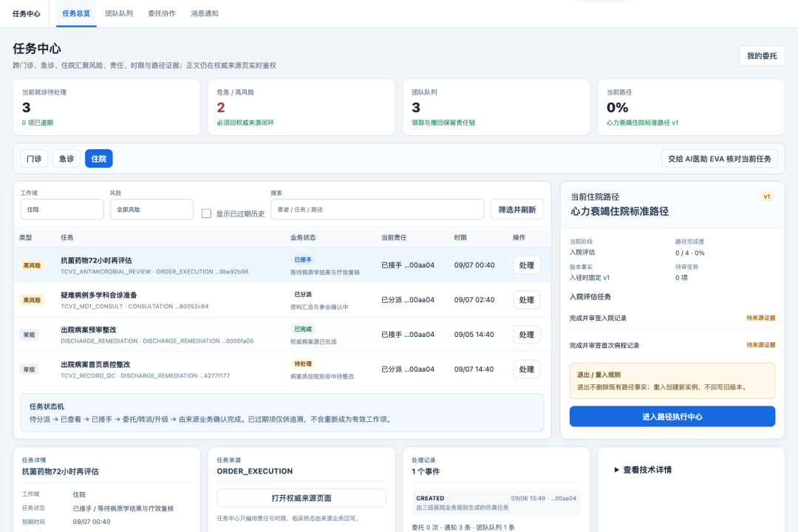The image size is (798, 532).
Task: Click the 待处理 status badge
Action: 303,364
